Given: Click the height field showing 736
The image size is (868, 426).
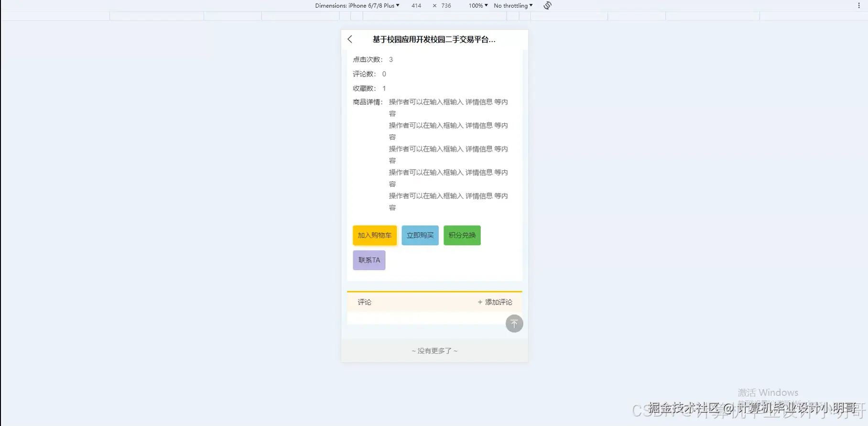Looking at the screenshot, I should pos(446,6).
